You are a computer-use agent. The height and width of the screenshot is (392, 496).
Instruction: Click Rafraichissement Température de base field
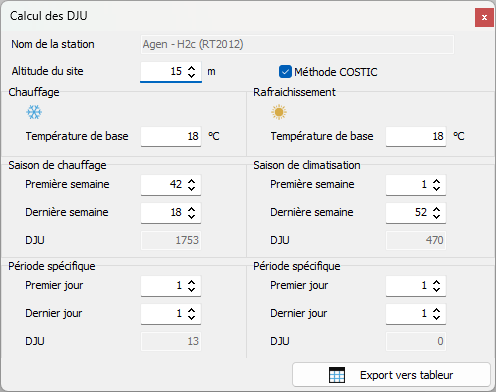[x=416, y=136]
